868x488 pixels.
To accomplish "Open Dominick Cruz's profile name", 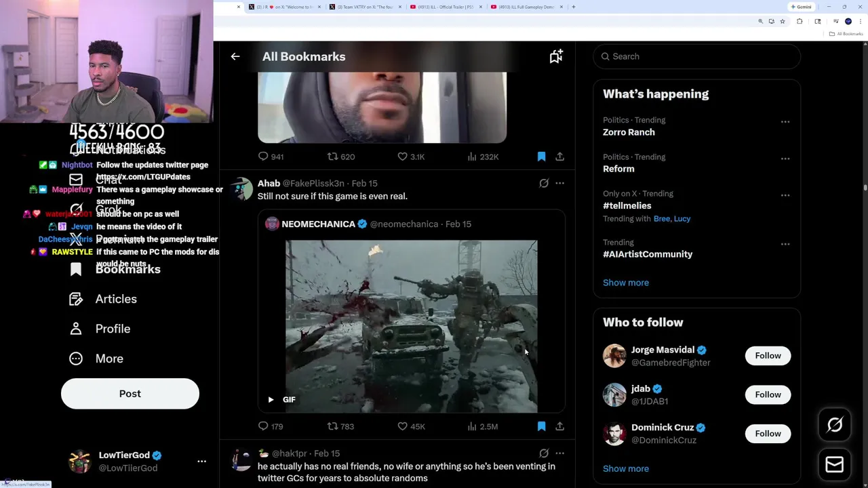I will [x=662, y=428].
